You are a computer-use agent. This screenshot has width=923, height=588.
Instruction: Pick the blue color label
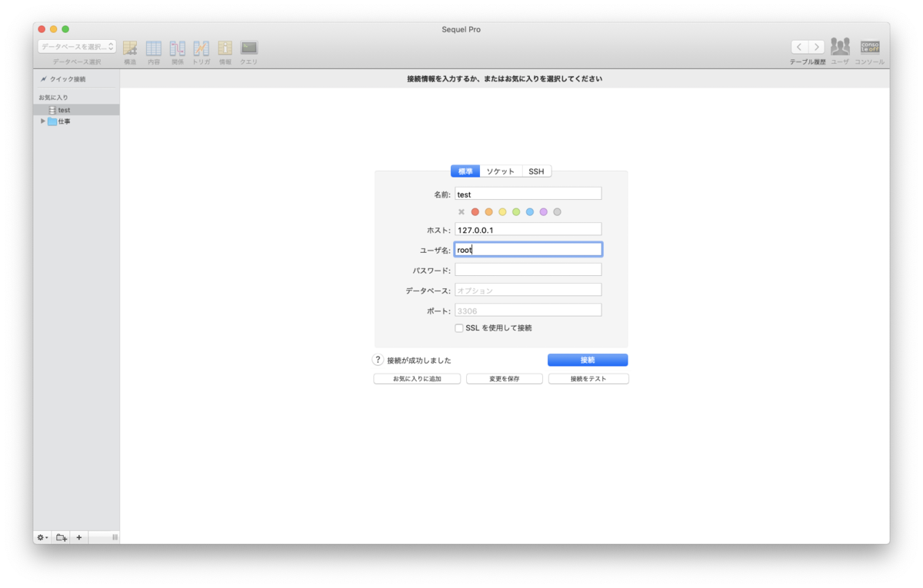[530, 212]
